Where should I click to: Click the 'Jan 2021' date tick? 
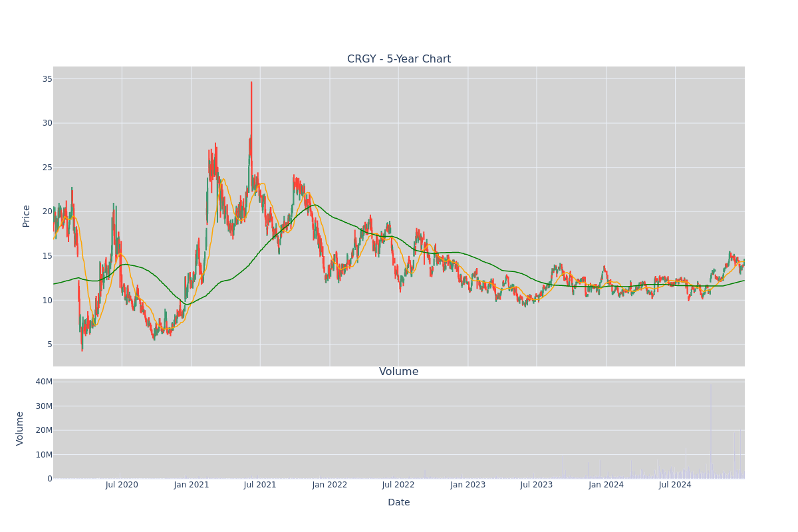[x=192, y=485]
